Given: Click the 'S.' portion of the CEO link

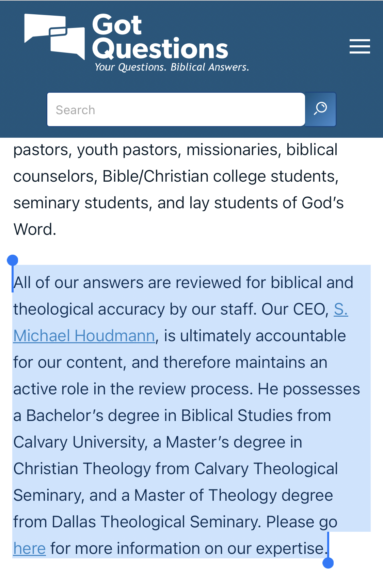Looking at the screenshot, I should (341, 309).
